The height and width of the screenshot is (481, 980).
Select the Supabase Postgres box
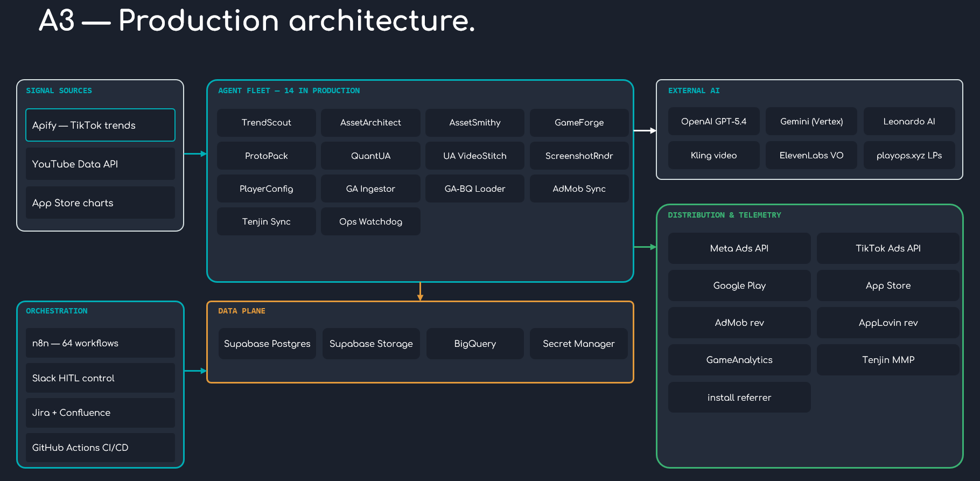pos(267,344)
